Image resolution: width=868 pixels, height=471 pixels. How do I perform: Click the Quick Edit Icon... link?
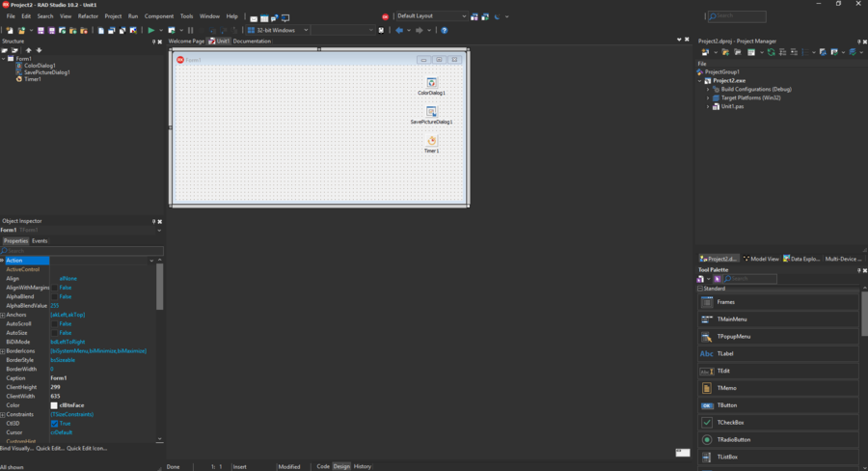click(87, 448)
